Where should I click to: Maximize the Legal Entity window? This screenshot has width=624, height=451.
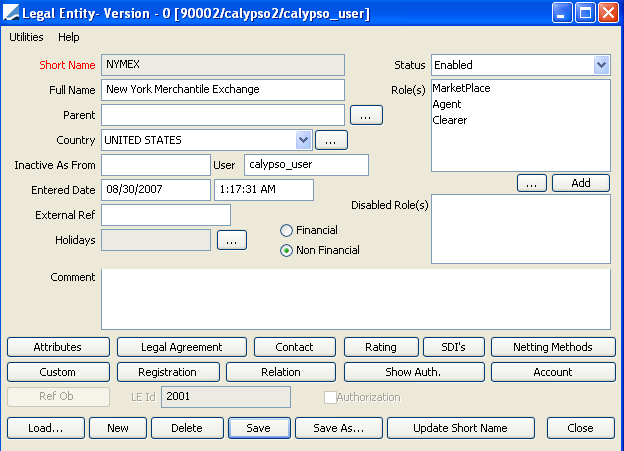pyautogui.click(x=585, y=13)
